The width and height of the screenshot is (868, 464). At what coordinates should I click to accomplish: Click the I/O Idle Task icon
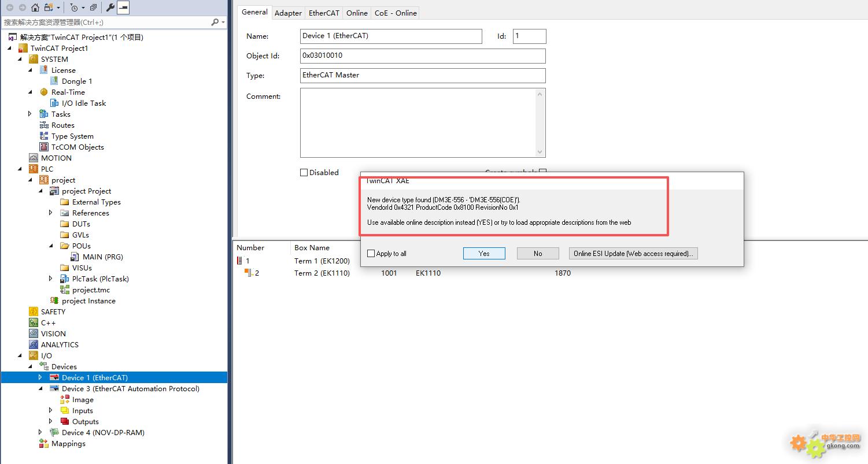click(x=54, y=103)
